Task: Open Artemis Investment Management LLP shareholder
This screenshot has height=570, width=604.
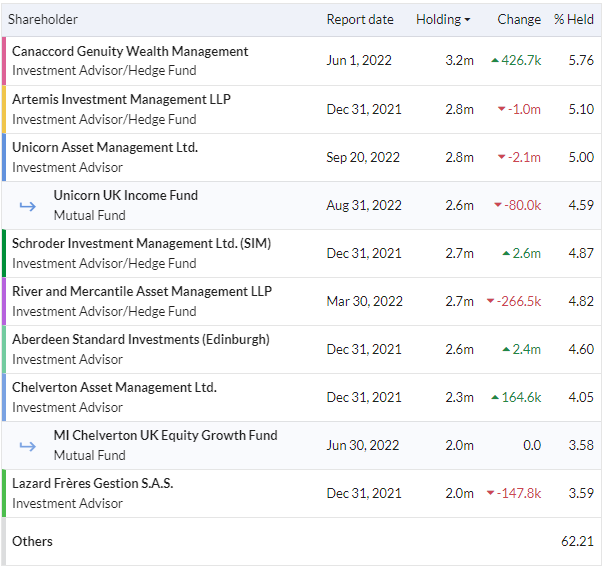Action: click(121, 99)
